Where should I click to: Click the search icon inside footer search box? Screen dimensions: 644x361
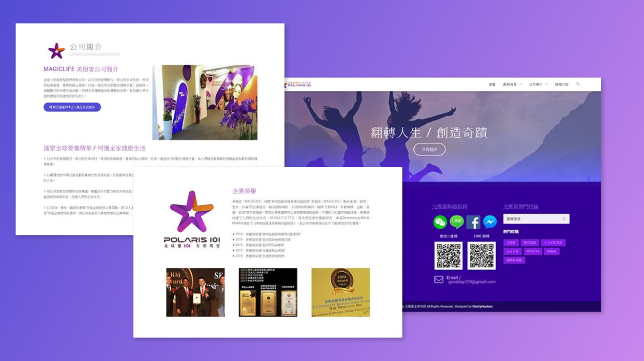pos(564,219)
